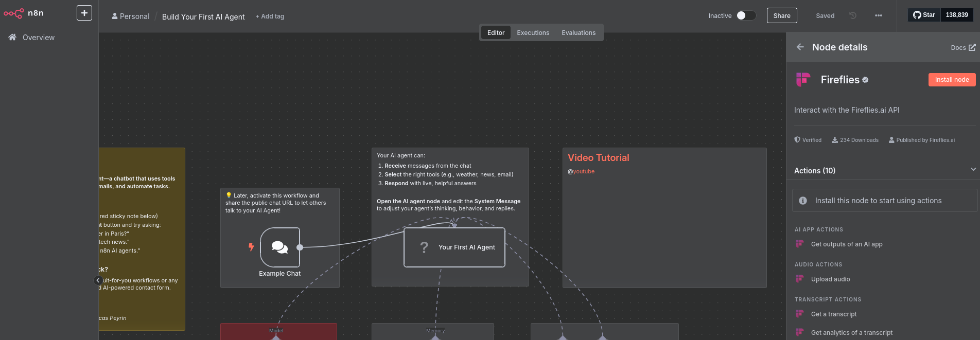The image size is (980, 340).
Task: Click the GitHub Star button
Action: (x=924, y=15)
